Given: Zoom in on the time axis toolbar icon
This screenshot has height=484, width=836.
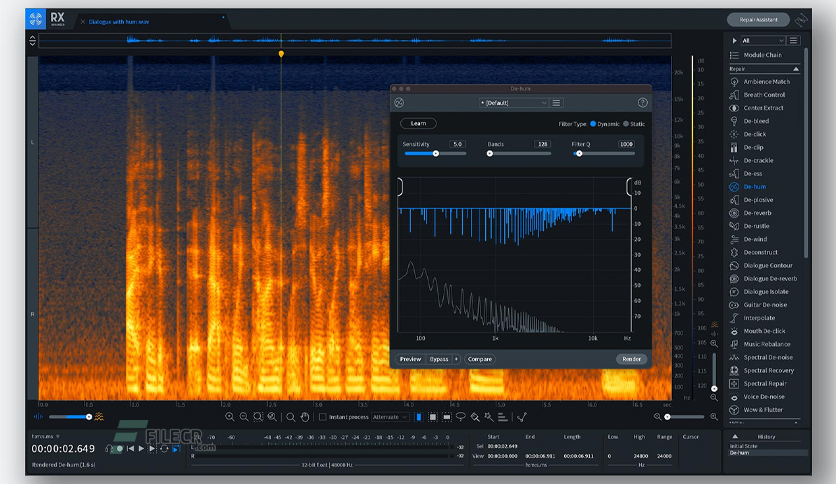Looking at the screenshot, I should (x=230, y=417).
